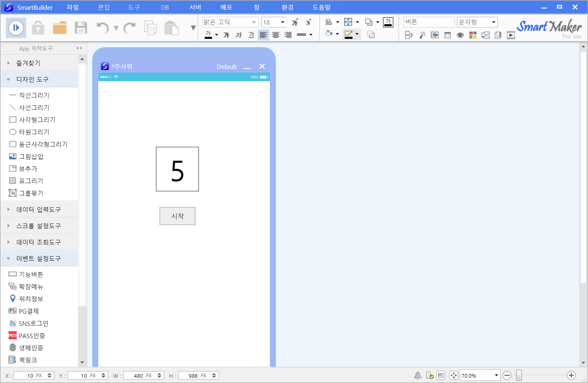Click the lock icon in the toolbar
The image size is (588, 383).
tap(38, 28)
